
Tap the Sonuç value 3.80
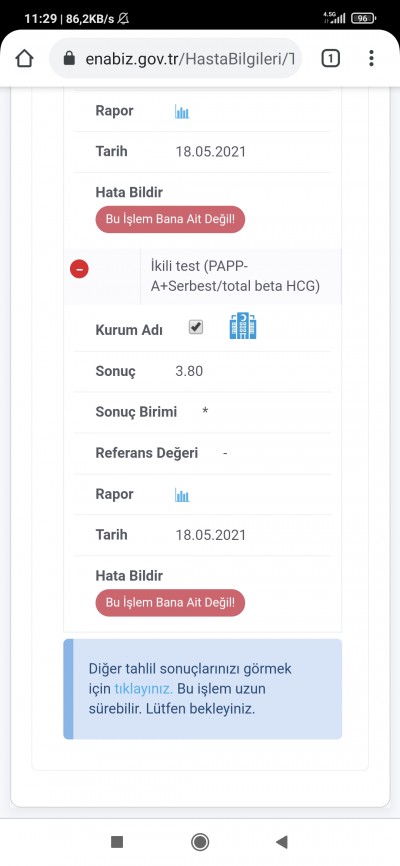coord(189,371)
